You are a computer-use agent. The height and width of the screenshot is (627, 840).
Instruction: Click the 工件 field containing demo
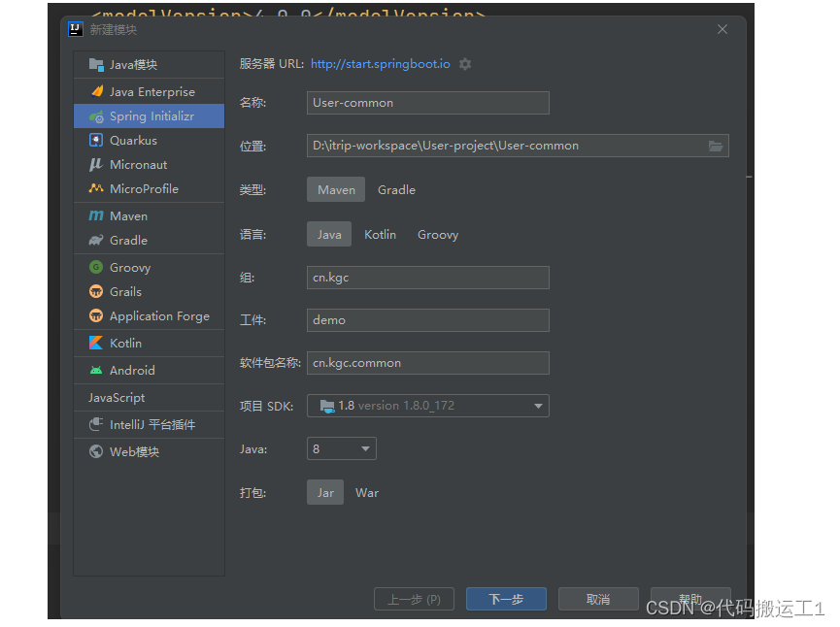click(427, 320)
